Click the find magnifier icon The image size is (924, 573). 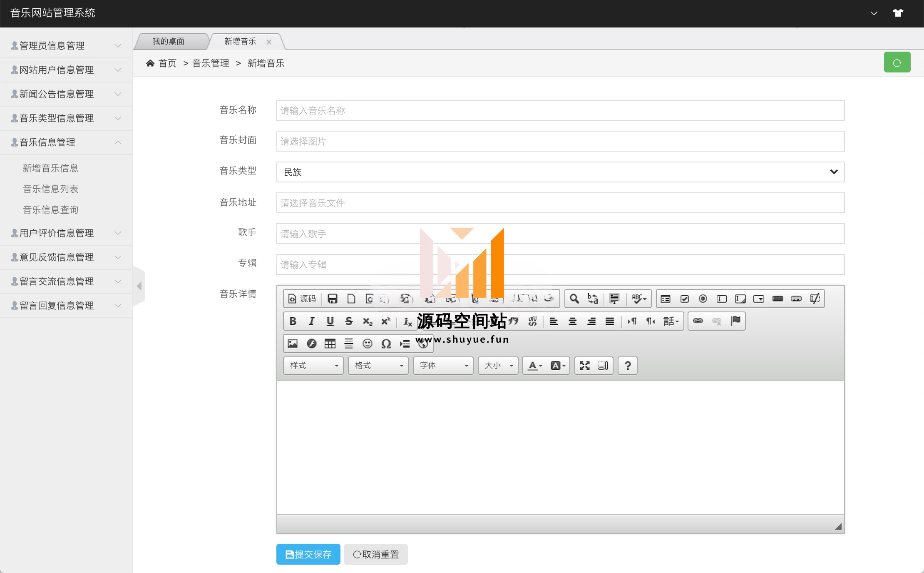[x=574, y=299]
